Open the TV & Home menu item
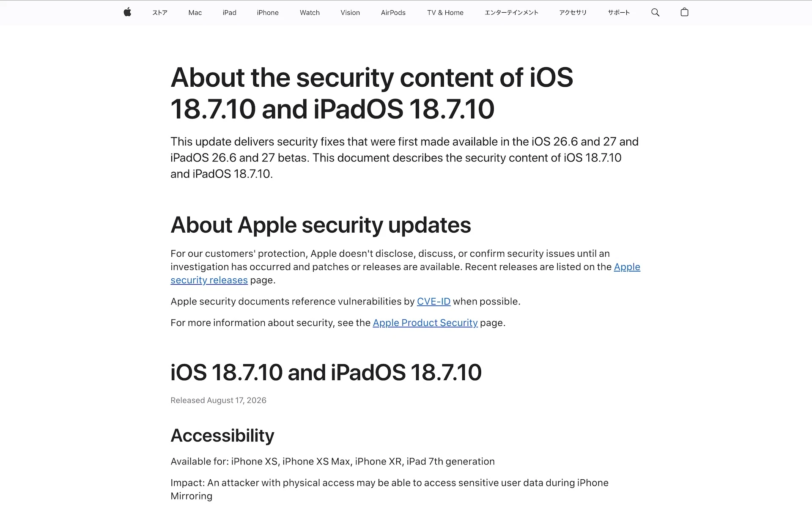The image size is (812, 508). pos(445,13)
